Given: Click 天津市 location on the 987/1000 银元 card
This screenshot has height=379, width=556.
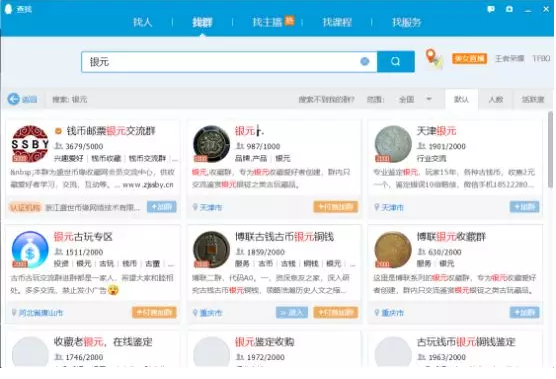Looking at the screenshot, I should pyautogui.click(x=211, y=207).
